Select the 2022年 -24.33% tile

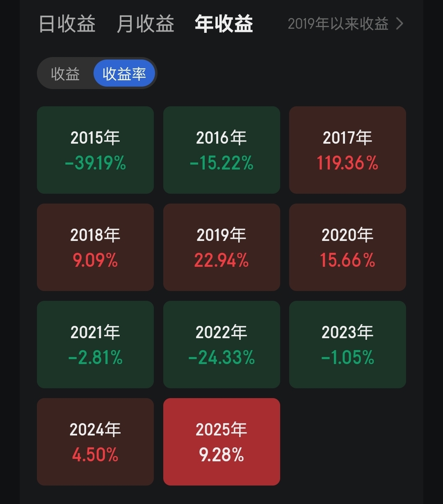[221, 344]
